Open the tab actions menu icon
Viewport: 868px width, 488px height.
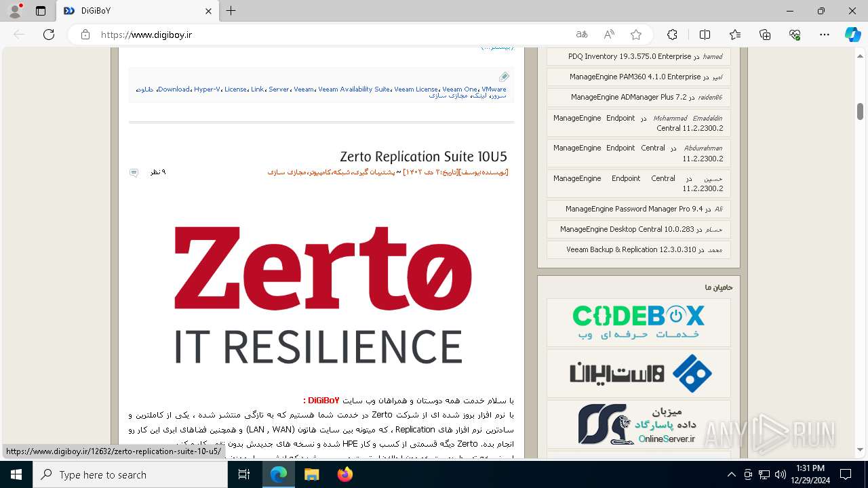pyautogui.click(x=41, y=11)
